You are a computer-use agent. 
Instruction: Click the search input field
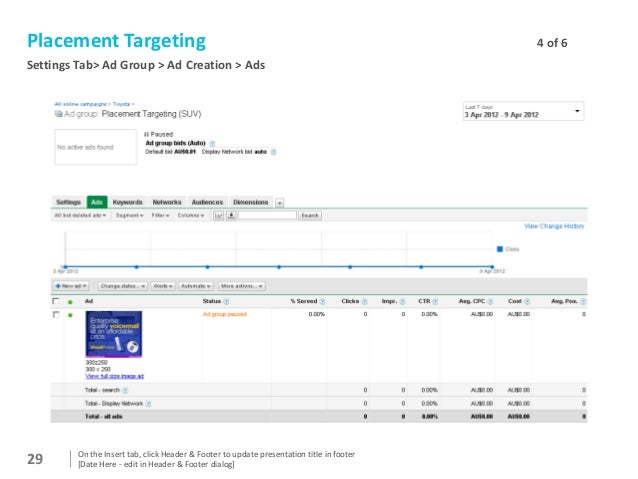tap(268, 215)
